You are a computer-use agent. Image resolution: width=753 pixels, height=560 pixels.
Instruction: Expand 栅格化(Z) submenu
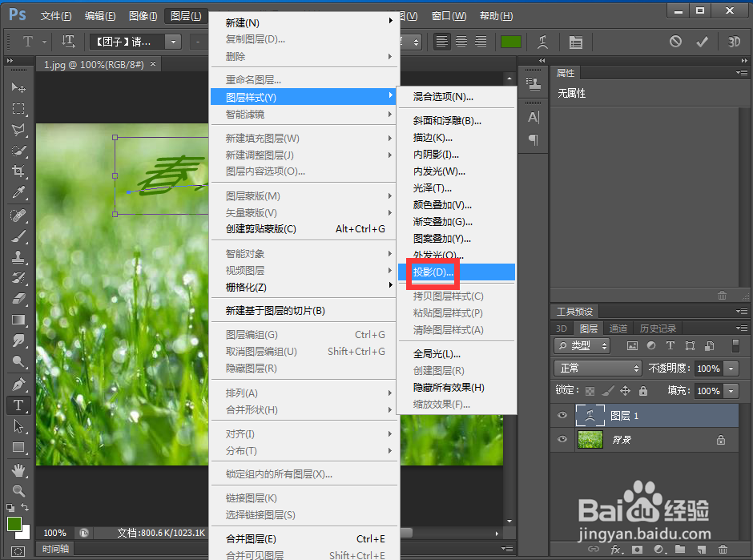pos(305,287)
